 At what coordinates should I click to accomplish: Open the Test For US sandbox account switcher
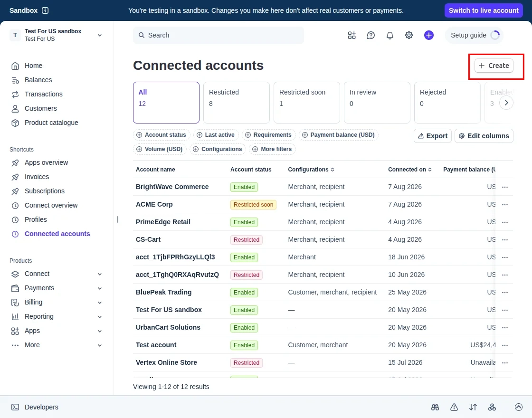click(x=57, y=35)
